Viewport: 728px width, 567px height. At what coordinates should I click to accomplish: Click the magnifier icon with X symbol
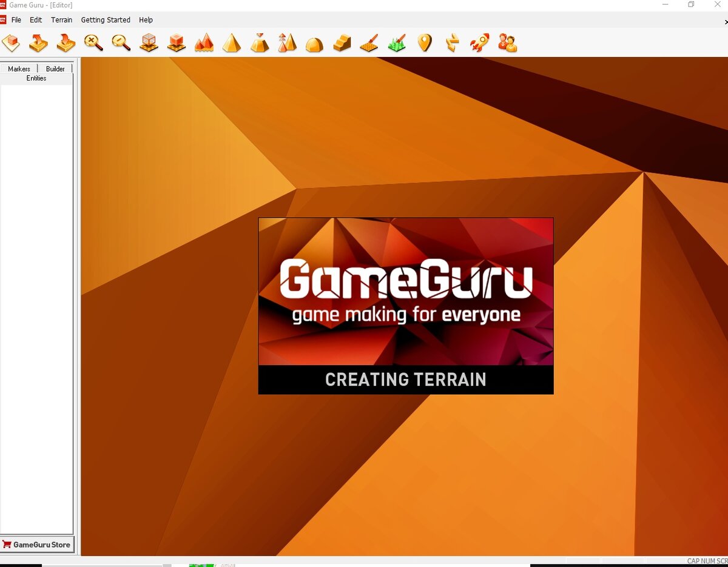coord(93,43)
